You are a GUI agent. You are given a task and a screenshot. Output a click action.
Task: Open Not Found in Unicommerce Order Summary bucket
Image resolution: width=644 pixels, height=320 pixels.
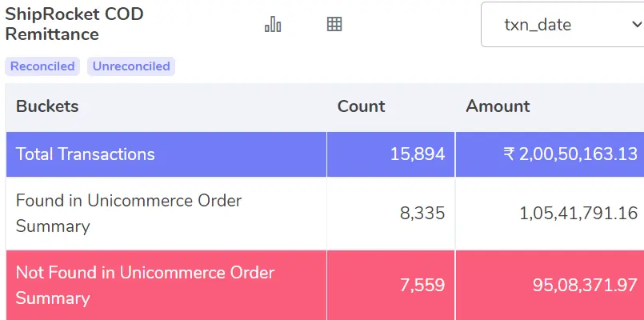145,285
